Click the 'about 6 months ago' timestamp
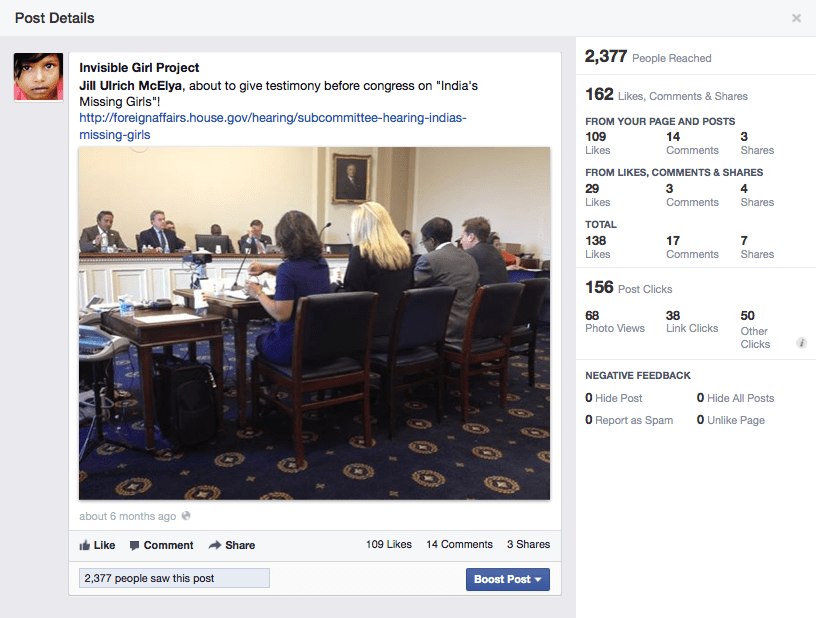This screenshot has height=618, width=816. (127, 517)
